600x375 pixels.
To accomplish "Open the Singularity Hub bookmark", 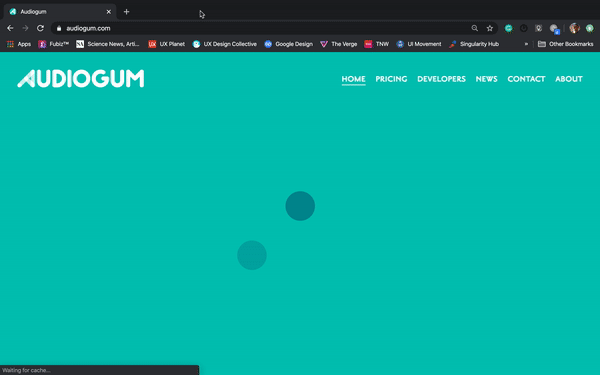I will pyautogui.click(x=474, y=44).
